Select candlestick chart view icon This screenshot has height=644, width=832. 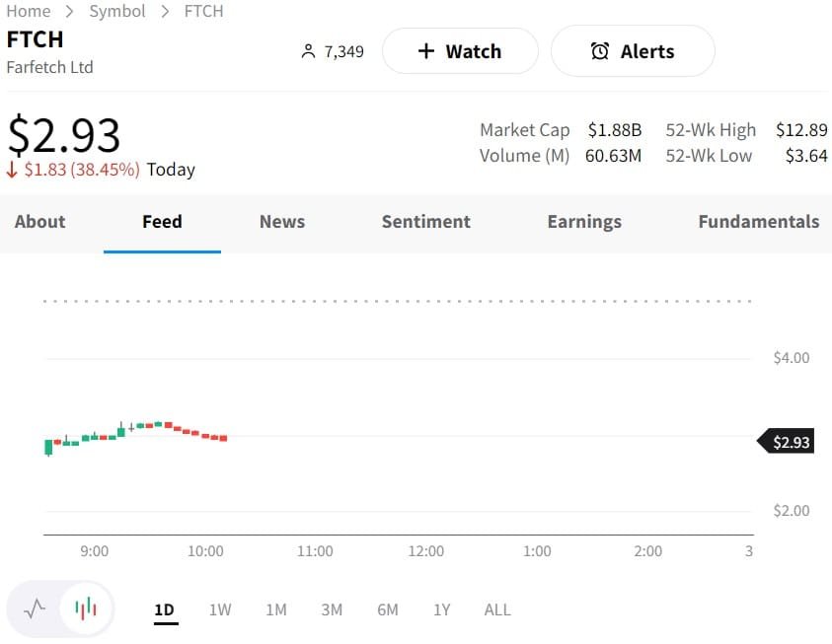(x=86, y=608)
